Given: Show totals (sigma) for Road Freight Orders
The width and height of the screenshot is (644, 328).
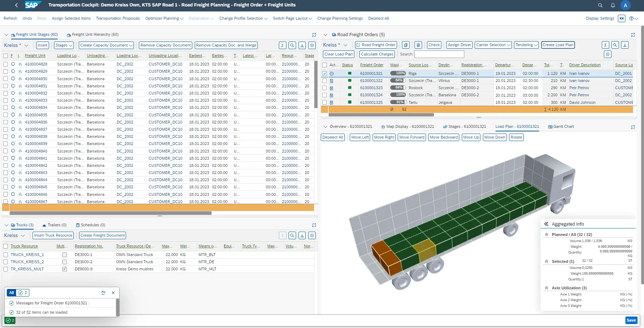Looking at the screenshot, I should [605, 45].
